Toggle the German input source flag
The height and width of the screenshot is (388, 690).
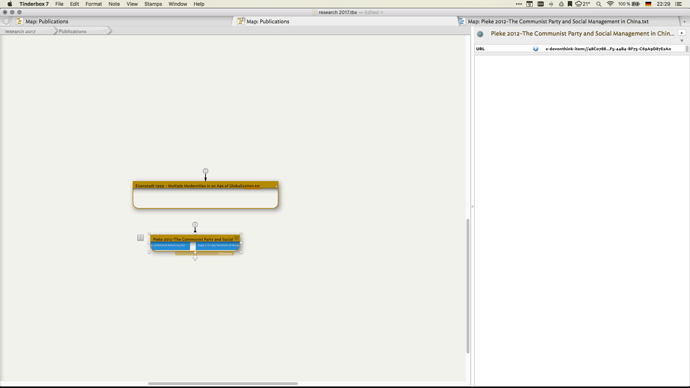coord(648,4)
